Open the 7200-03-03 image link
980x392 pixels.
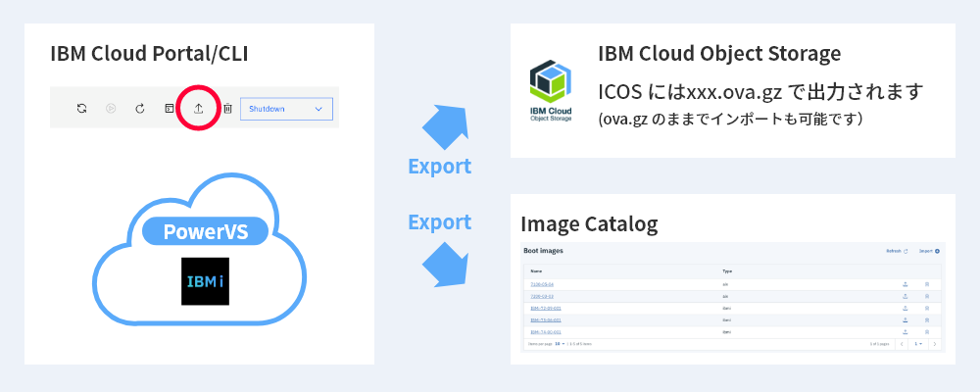(542, 296)
